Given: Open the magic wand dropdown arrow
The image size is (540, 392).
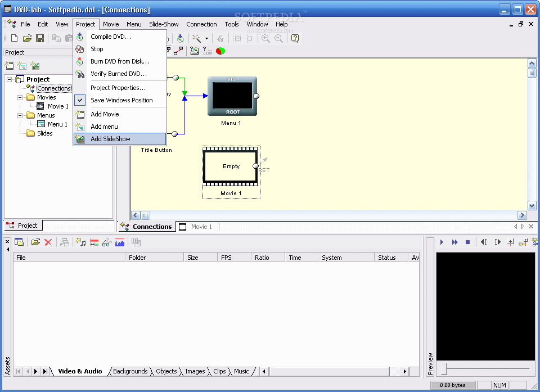Looking at the screenshot, I should (206, 38).
